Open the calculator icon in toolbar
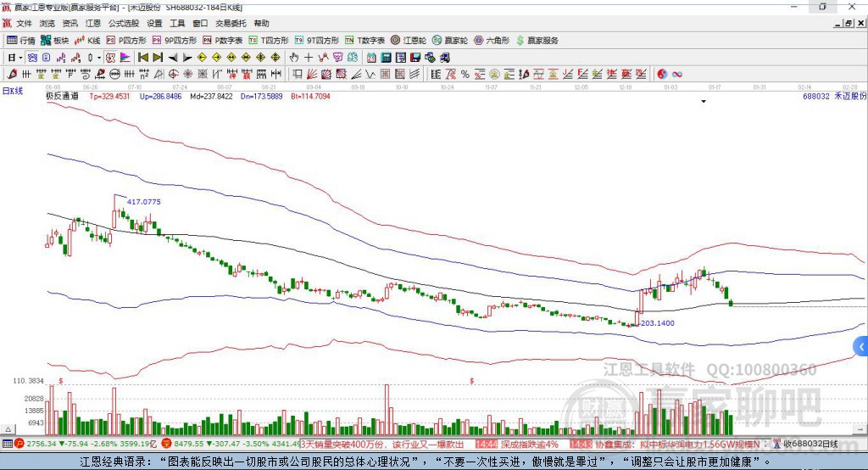Image resolution: width=868 pixels, height=470 pixels. click(386, 58)
